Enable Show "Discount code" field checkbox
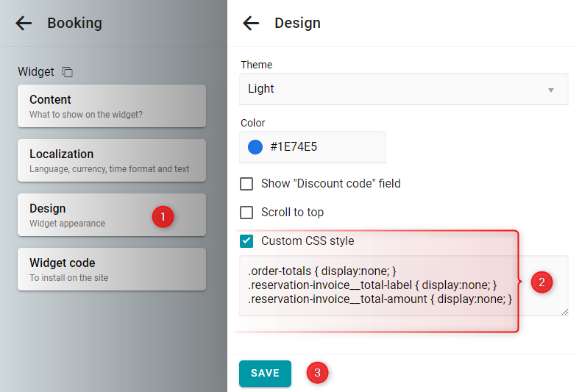 (x=246, y=183)
